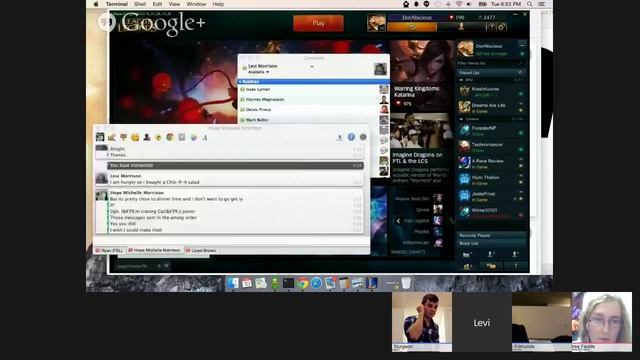Click the previous arrow in champion carousel

[398, 221]
